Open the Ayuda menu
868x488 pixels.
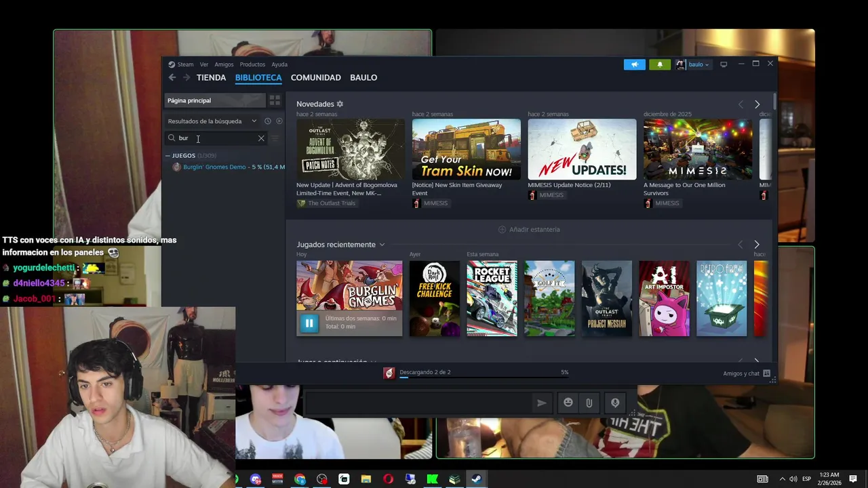tap(279, 64)
